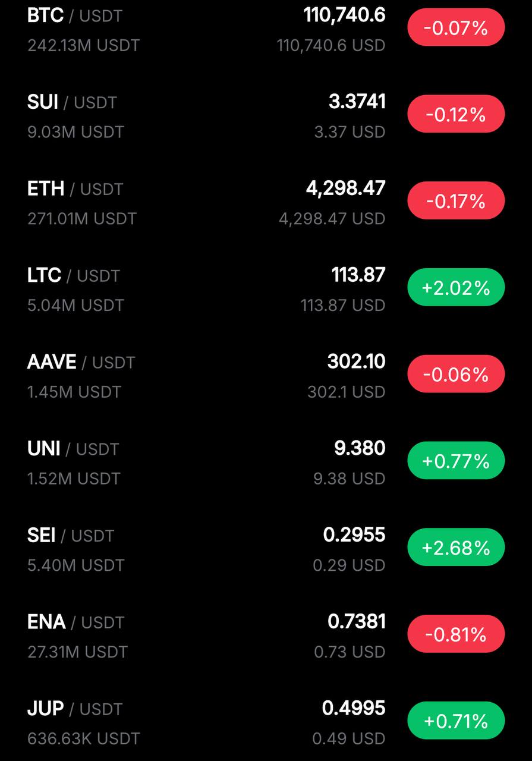Tap the AAVE -0.06% change badge
Viewport: 532px width, 761px height.
[456, 374]
